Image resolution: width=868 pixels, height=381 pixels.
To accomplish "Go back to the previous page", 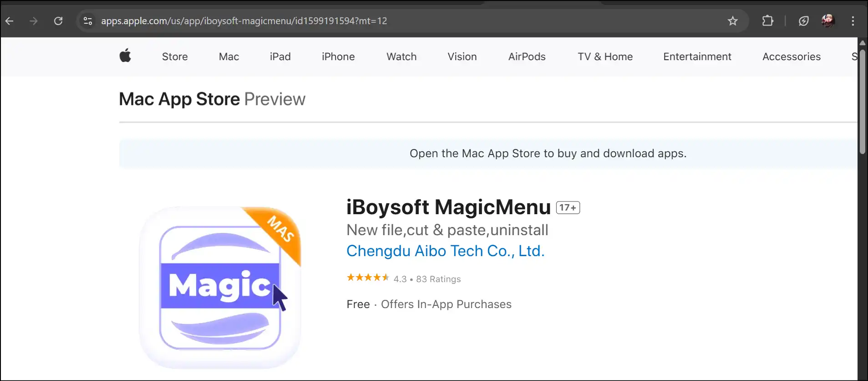I will (x=9, y=21).
